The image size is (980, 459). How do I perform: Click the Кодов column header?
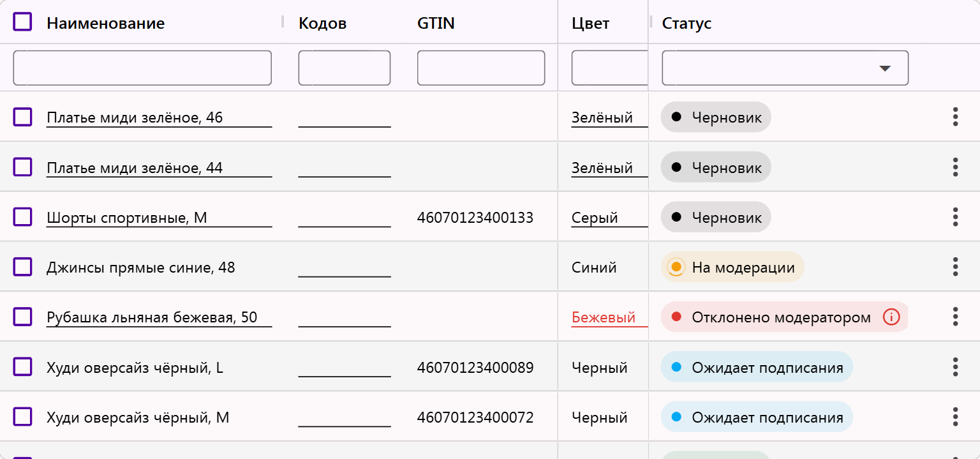click(322, 24)
